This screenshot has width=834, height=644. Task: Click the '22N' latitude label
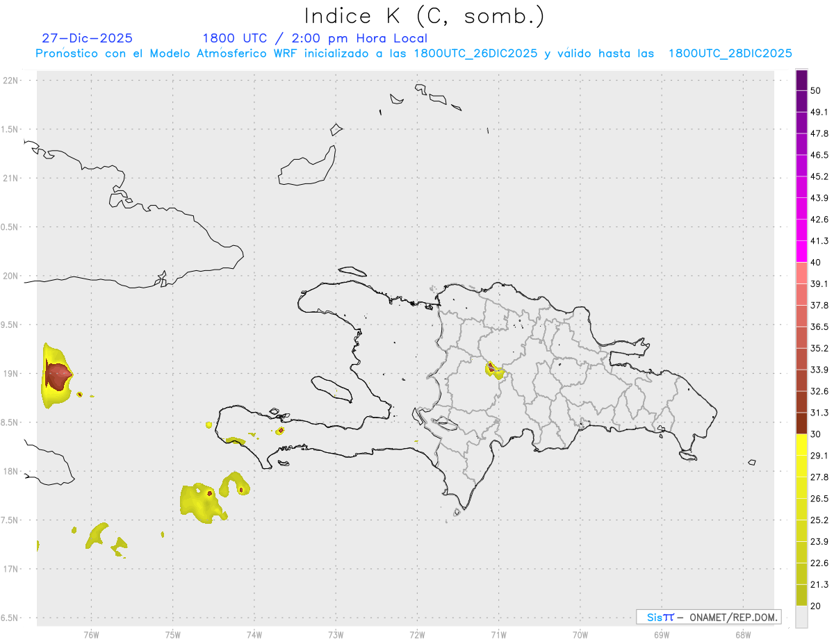coord(12,80)
